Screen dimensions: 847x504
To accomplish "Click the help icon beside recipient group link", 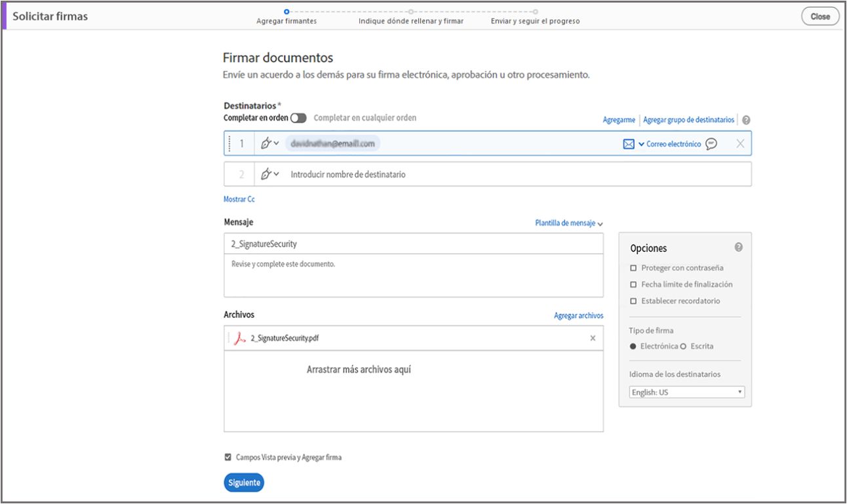I will [x=746, y=121].
